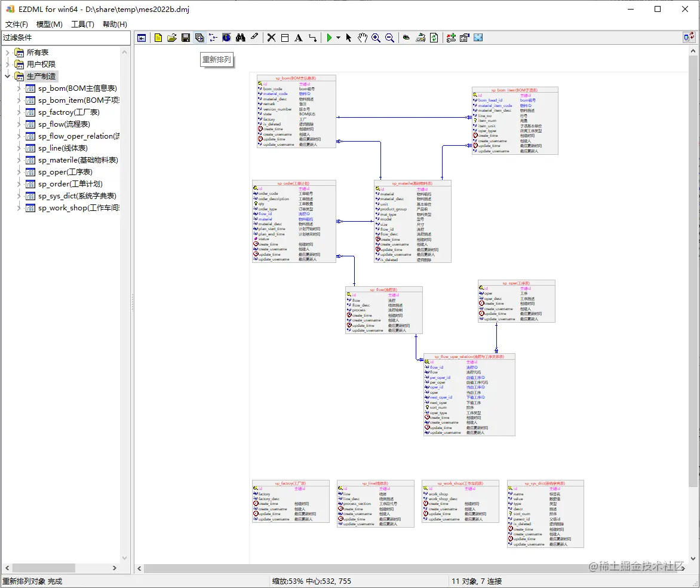Click the binoculars find icon
The height and width of the screenshot is (588, 700).
pyautogui.click(x=241, y=38)
